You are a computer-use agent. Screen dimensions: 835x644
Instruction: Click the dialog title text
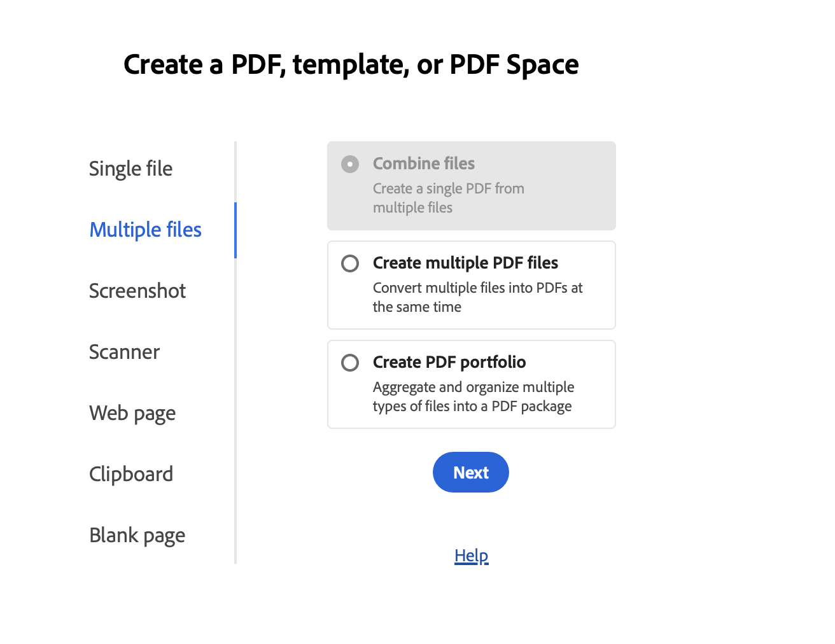tap(351, 64)
